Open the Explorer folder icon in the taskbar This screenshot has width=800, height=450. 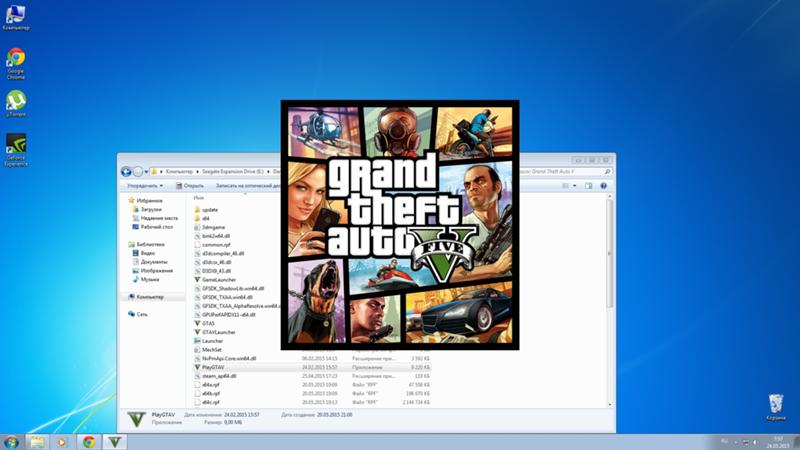[x=37, y=442]
